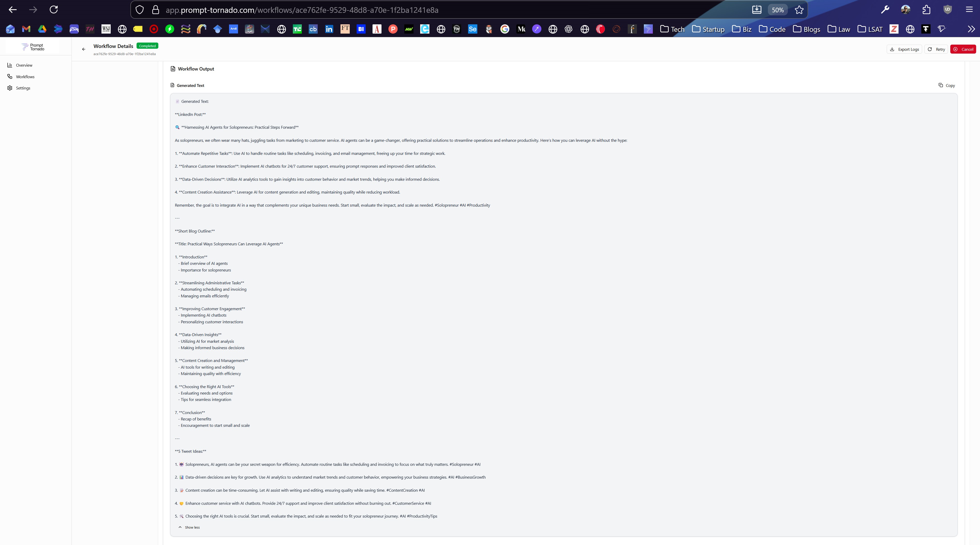Click the Export Logs button

tap(904, 49)
